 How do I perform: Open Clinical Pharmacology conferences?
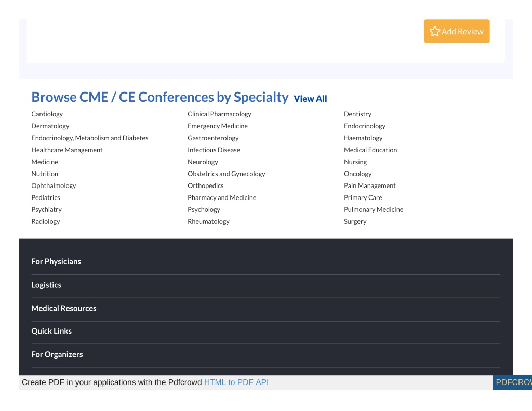point(220,114)
